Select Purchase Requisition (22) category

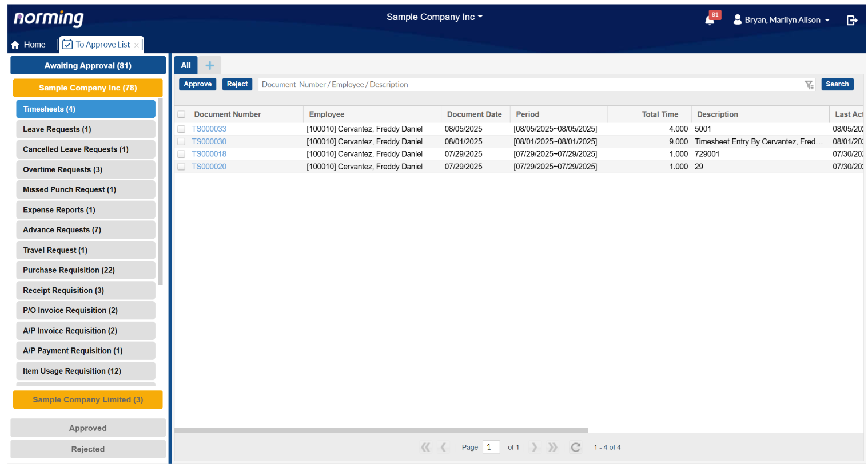86,270
